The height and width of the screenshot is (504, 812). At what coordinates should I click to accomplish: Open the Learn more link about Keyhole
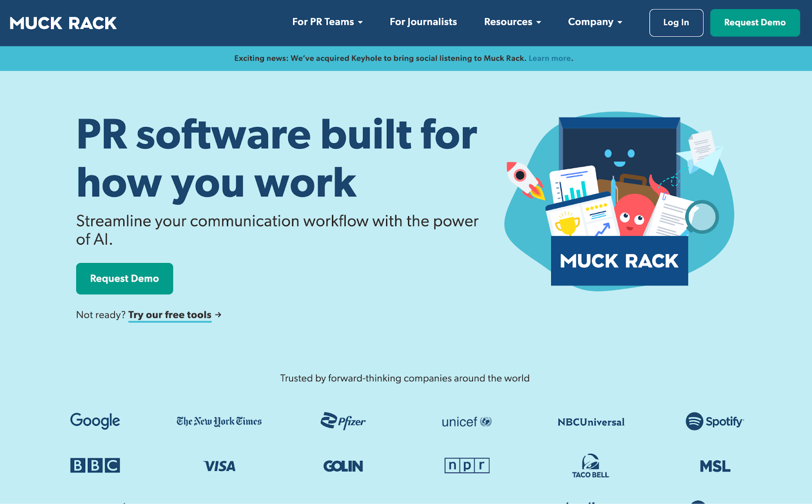coord(550,58)
